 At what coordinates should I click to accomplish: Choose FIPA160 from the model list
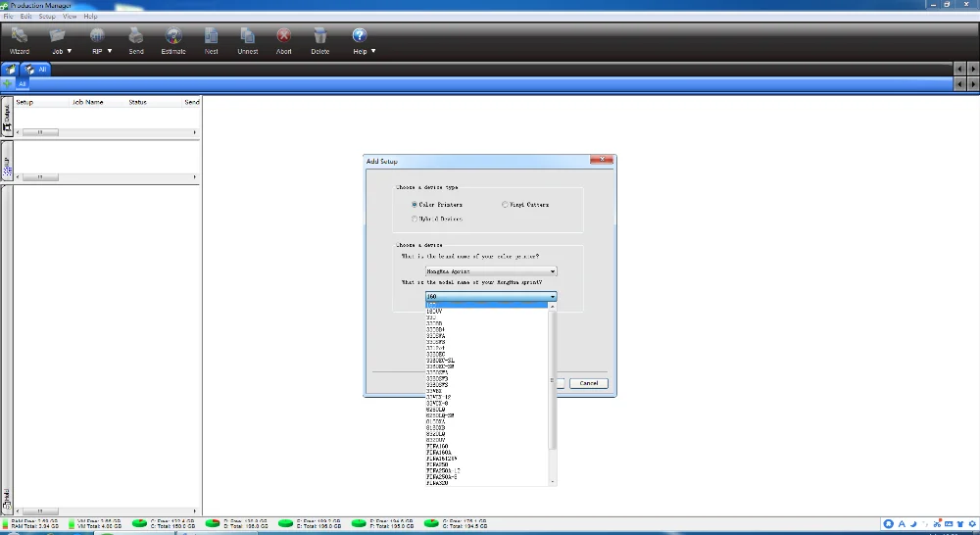437,446
